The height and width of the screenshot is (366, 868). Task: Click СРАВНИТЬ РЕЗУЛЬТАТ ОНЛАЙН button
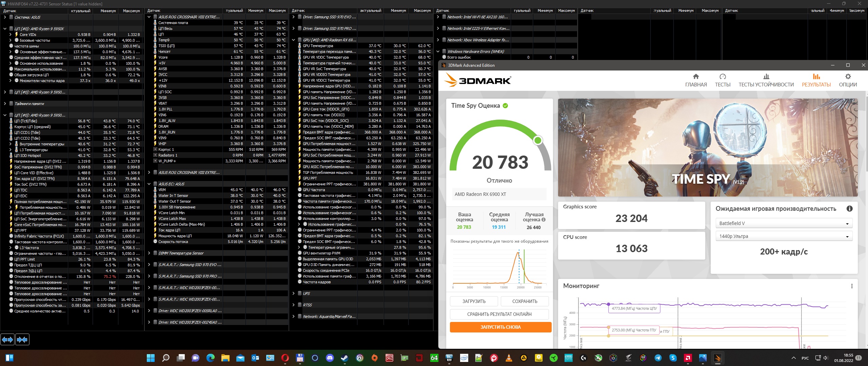tap(499, 314)
